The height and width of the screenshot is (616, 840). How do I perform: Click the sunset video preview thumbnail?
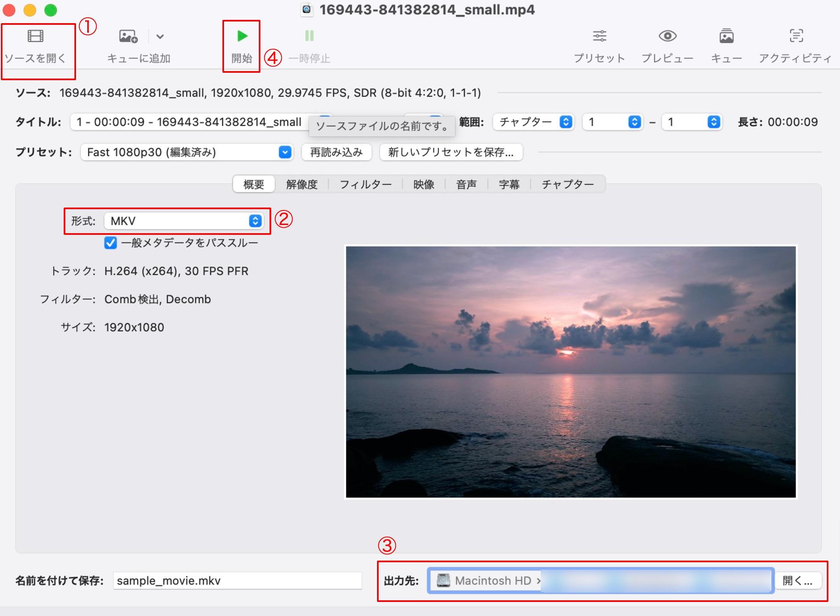tap(570, 372)
